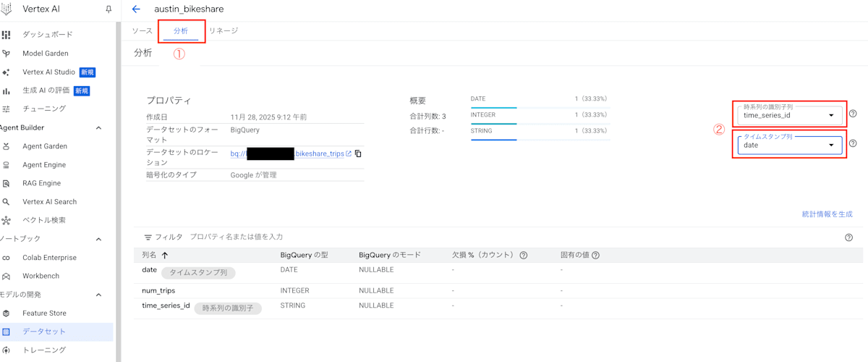The height and width of the screenshot is (362, 868).
Task: Open Colab Enterprise notebooks
Action: tap(49, 258)
